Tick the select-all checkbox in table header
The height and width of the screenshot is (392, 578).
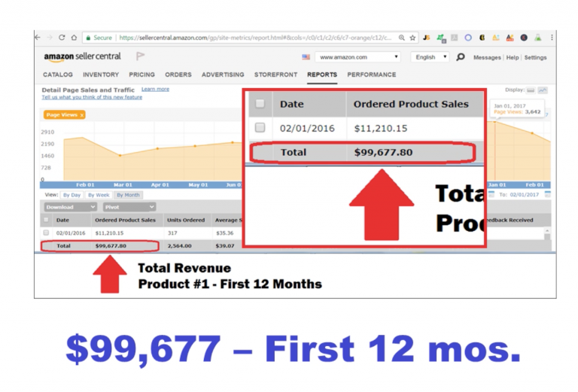[x=47, y=220]
